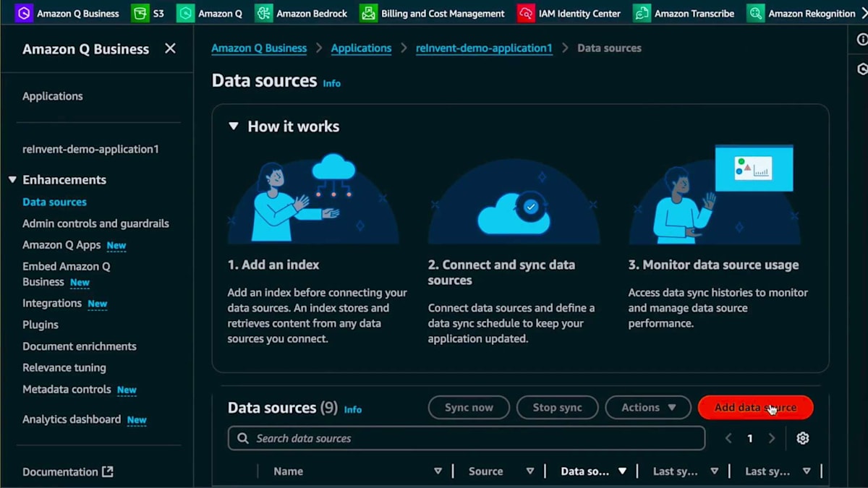The width and height of the screenshot is (868, 488).
Task: Open Embed Amazon Q Business page
Action: 67,274
